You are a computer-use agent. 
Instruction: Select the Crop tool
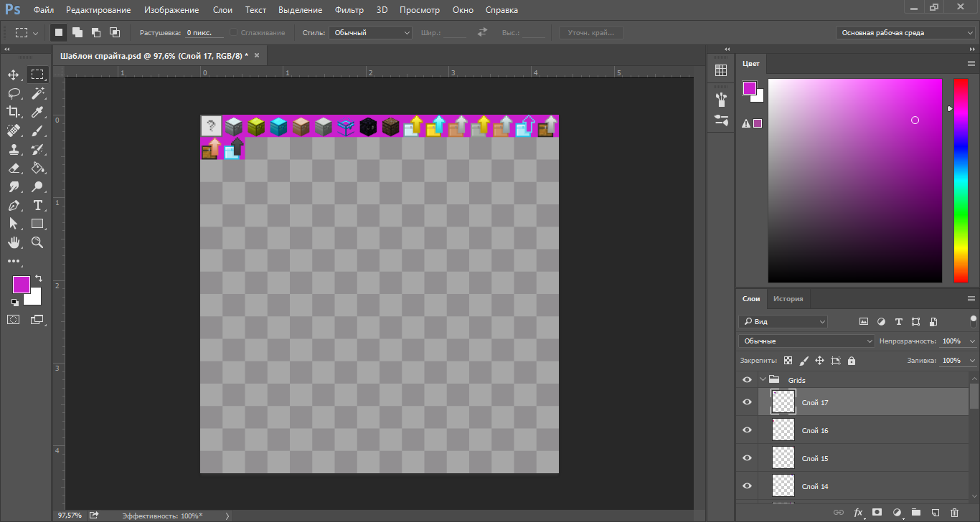point(14,112)
